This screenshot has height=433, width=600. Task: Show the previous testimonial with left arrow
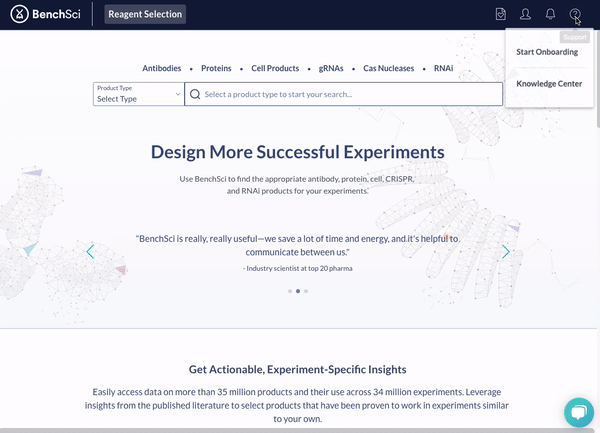(x=90, y=252)
